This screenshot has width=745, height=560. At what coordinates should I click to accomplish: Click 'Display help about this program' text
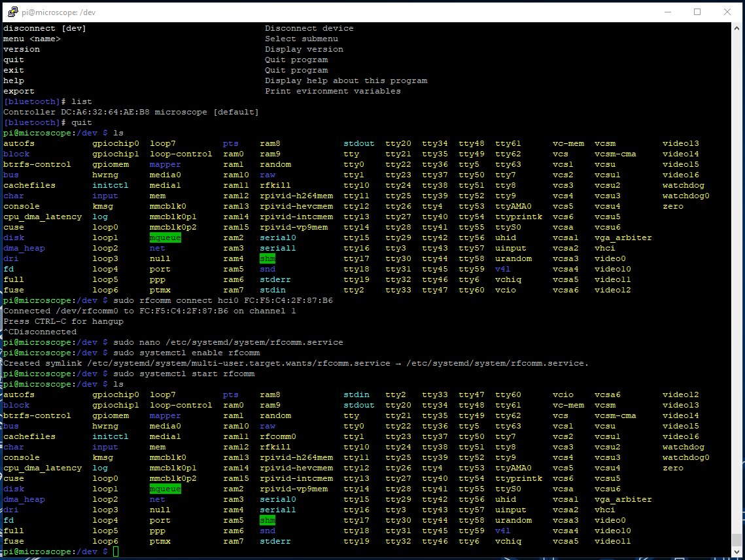click(x=347, y=81)
